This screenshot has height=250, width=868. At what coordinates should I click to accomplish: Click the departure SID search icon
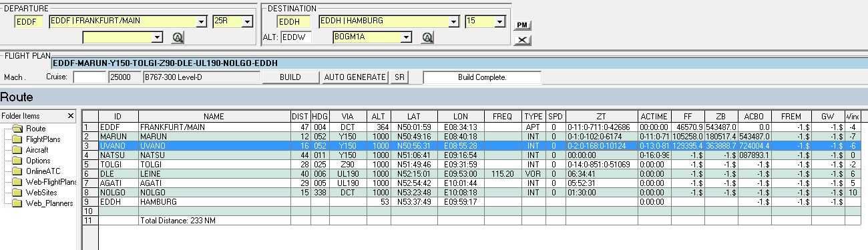[178, 37]
